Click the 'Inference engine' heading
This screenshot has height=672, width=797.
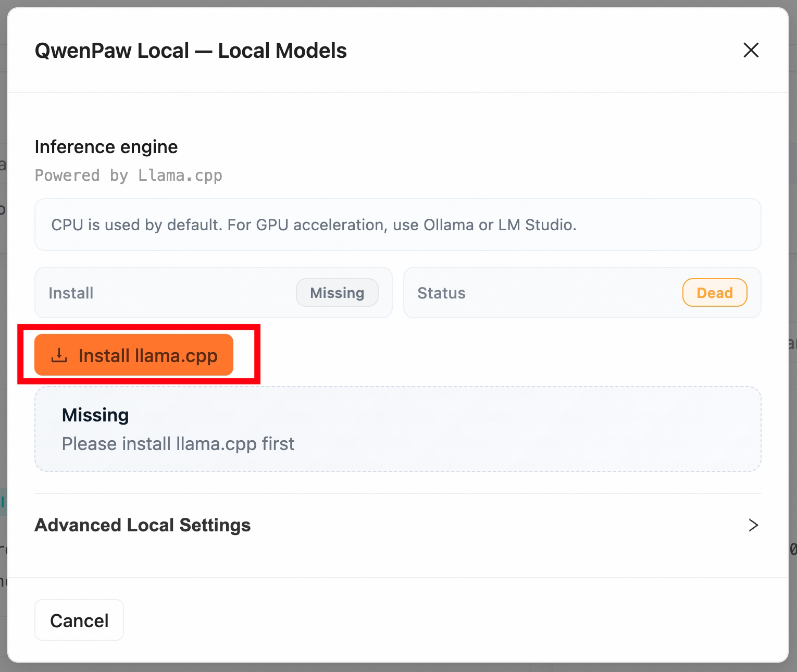point(106,147)
